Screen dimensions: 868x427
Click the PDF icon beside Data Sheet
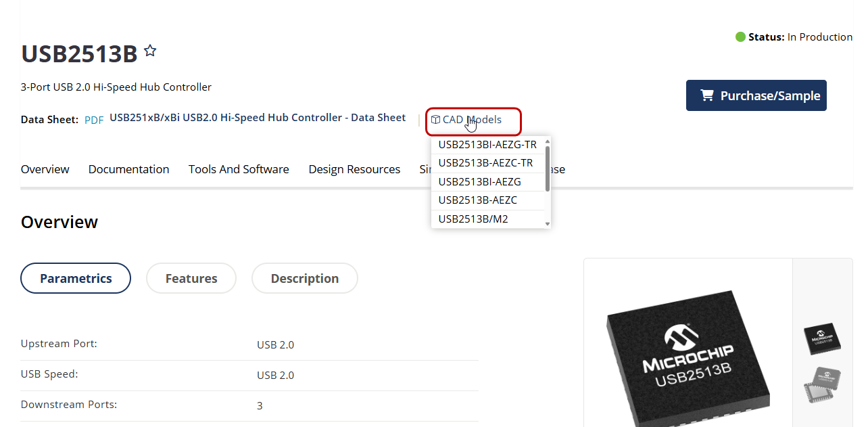pos(94,120)
